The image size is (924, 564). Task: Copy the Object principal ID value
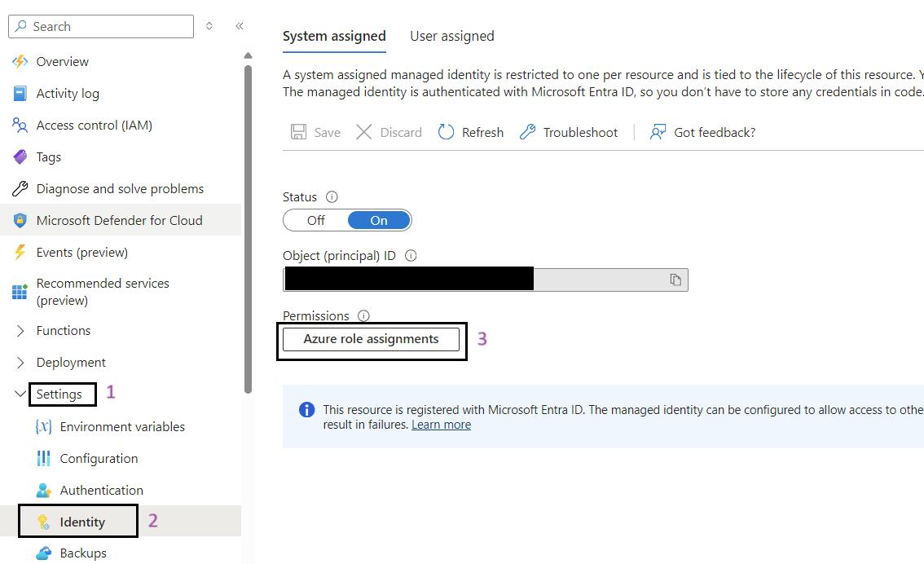click(x=675, y=280)
